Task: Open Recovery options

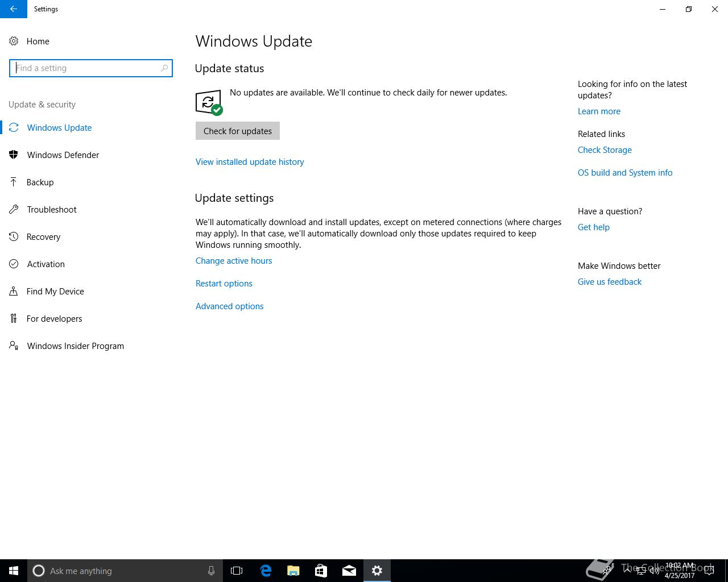Action: pos(44,236)
